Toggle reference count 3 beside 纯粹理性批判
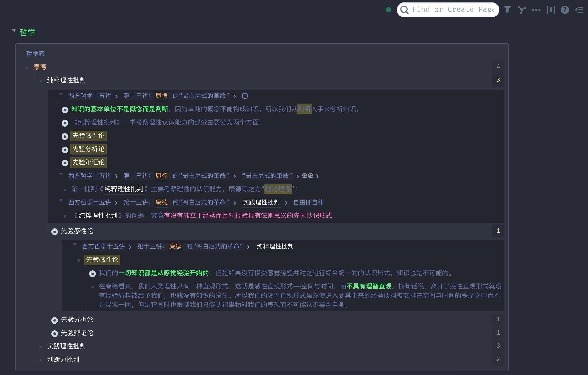 coord(498,80)
